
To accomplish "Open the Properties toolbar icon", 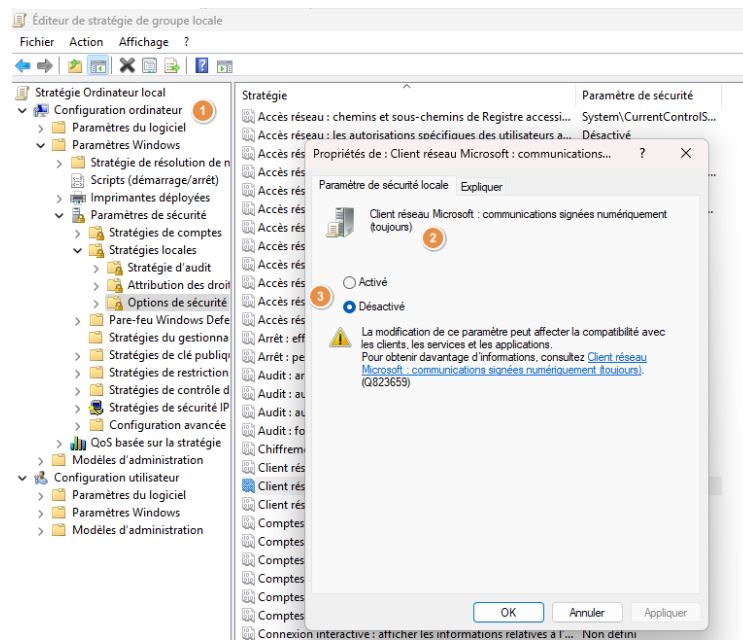I will (149, 66).
